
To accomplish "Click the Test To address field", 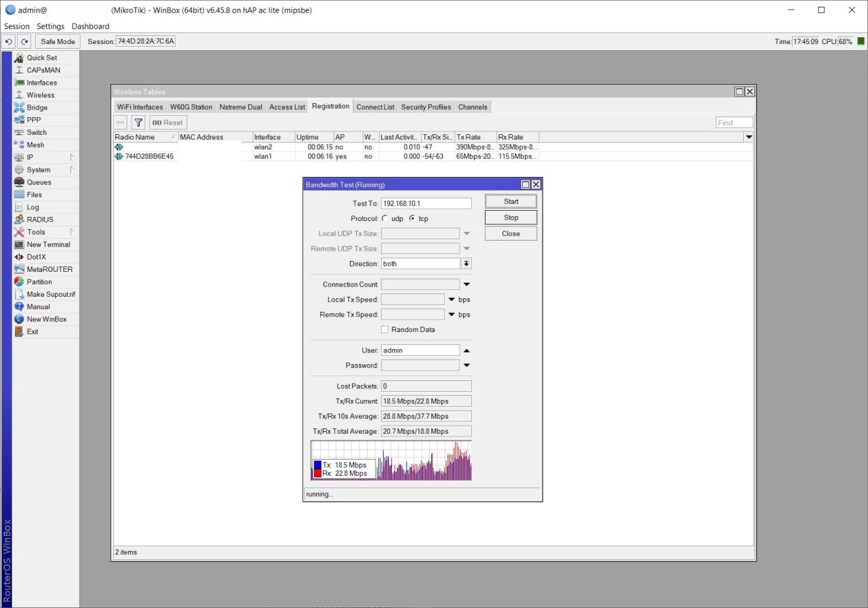I will pyautogui.click(x=426, y=203).
